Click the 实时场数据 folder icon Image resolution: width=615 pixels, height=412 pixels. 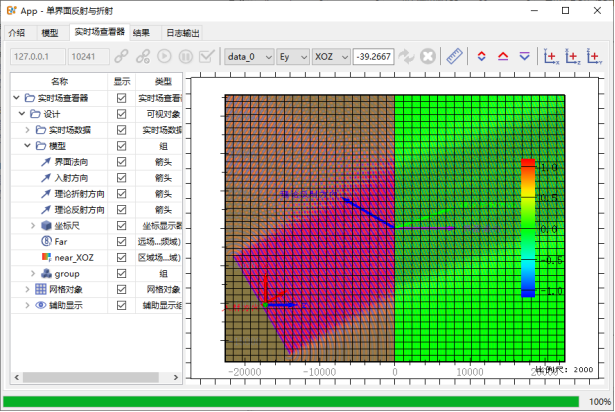(41, 129)
